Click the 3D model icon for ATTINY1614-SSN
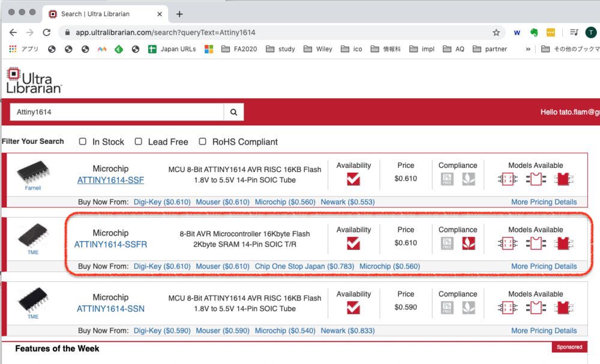 563,307
